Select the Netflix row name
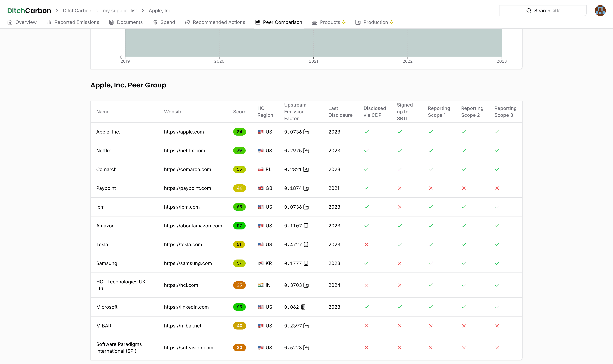The height and width of the screenshot is (364, 613). click(103, 151)
